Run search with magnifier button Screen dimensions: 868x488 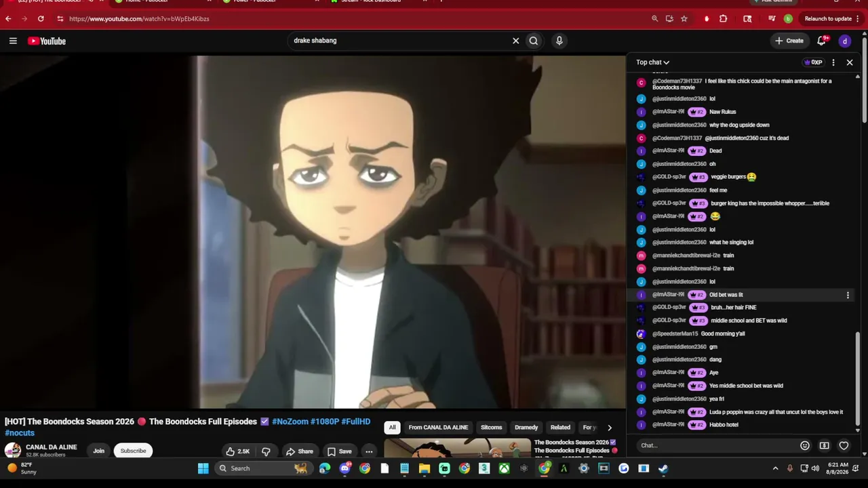(534, 41)
